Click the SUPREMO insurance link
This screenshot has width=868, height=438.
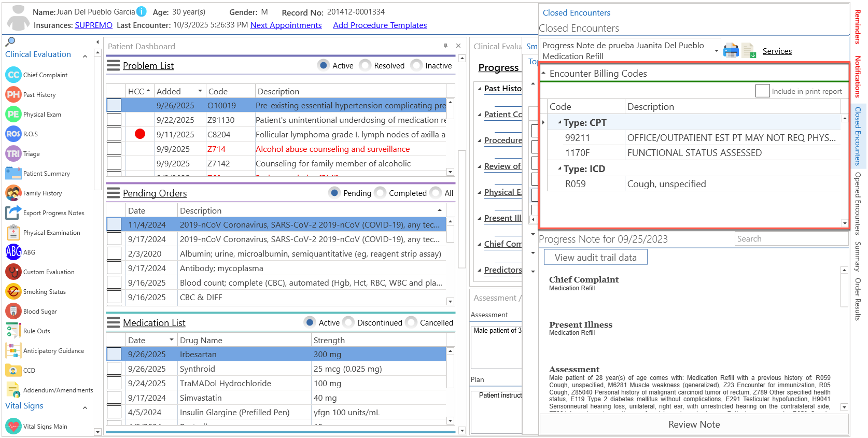[x=93, y=25]
